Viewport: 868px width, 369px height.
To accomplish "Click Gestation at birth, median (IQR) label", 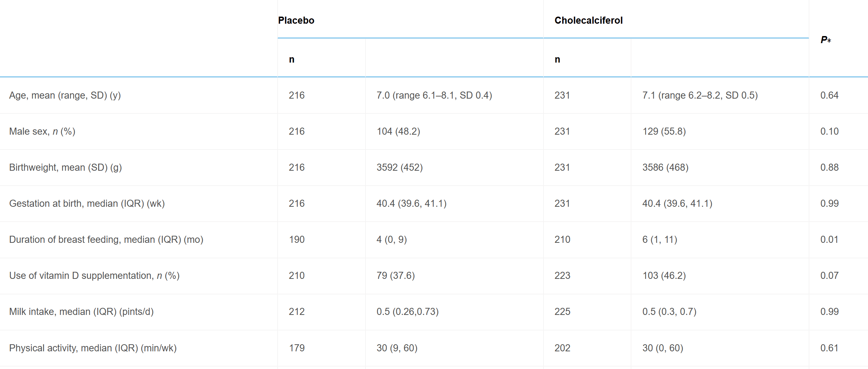I will click(87, 204).
